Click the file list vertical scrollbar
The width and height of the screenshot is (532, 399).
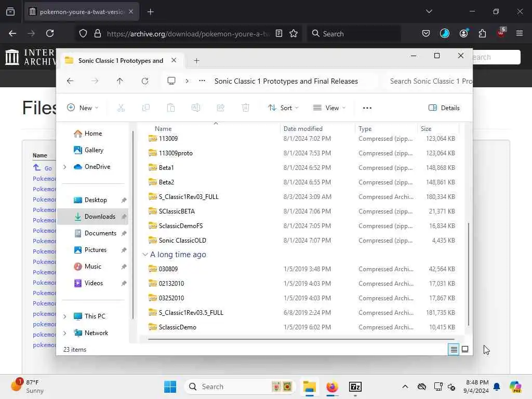[469, 274]
